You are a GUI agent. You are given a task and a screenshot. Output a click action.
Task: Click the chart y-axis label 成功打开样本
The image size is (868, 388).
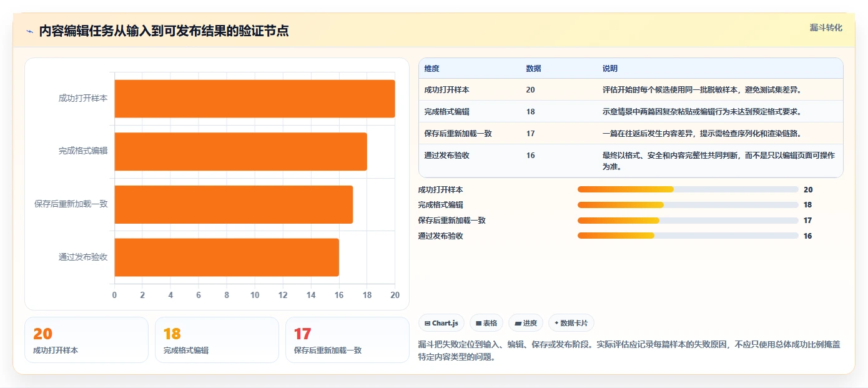coord(83,99)
